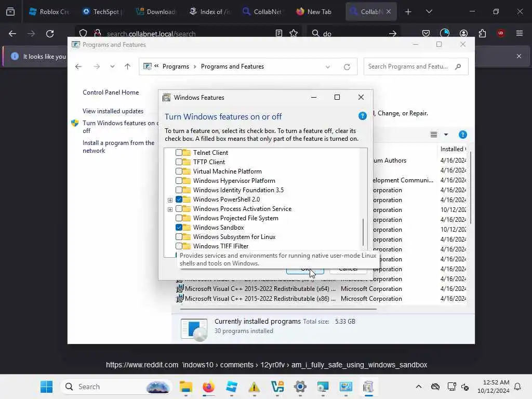
Task: Click Search Programs and Features input field
Action: point(408,66)
